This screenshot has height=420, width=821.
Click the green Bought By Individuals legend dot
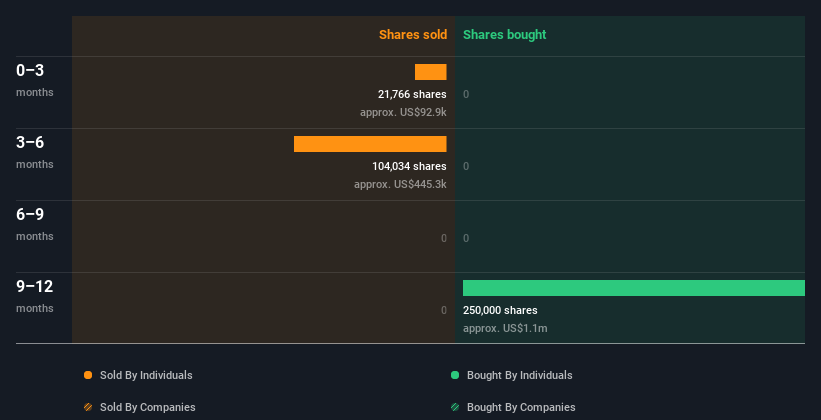click(x=455, y=375)
